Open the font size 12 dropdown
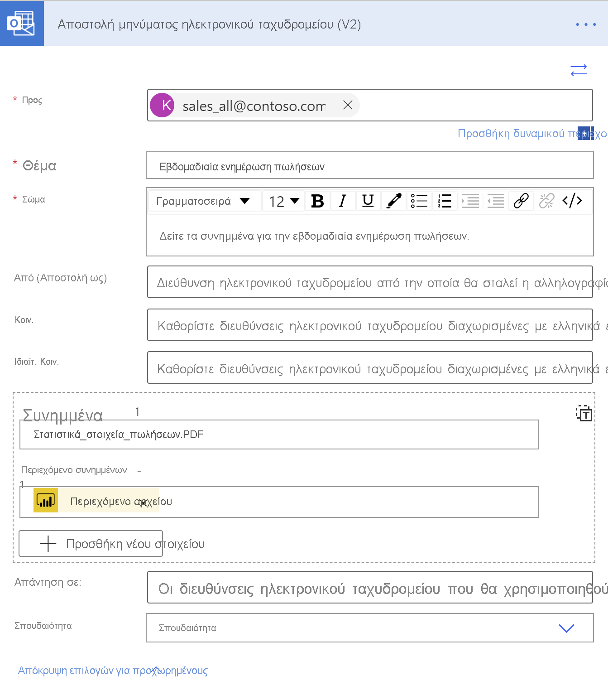 click(284, 201)
